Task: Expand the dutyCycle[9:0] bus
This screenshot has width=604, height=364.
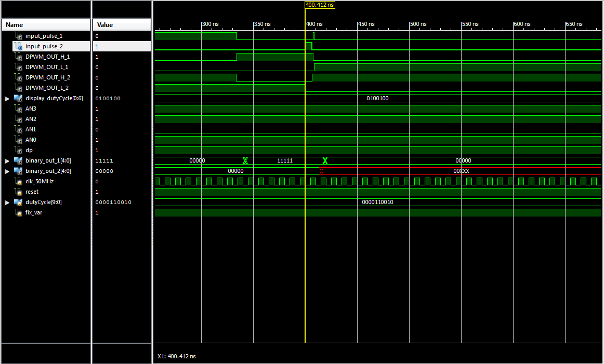Action: pos(7,203)
